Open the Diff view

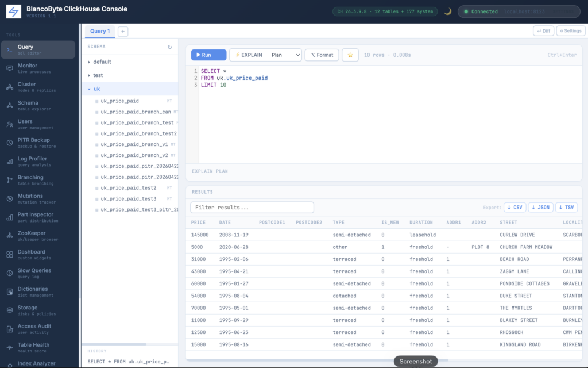543,31
